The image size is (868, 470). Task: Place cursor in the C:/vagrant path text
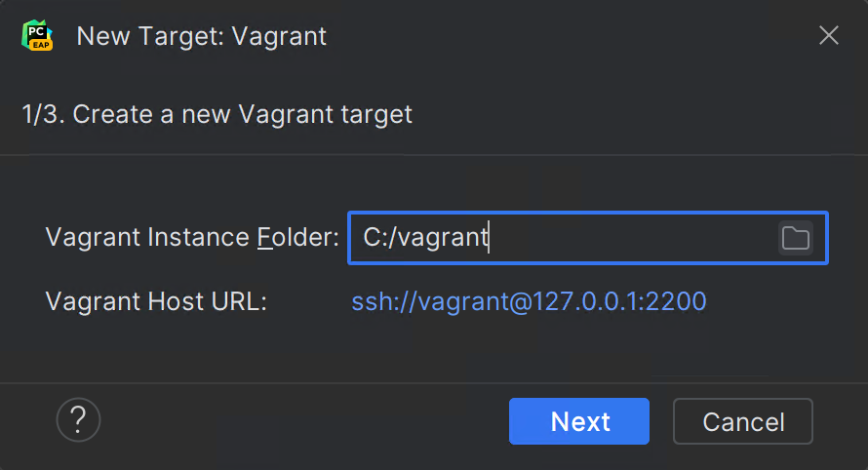coord(425,238)
